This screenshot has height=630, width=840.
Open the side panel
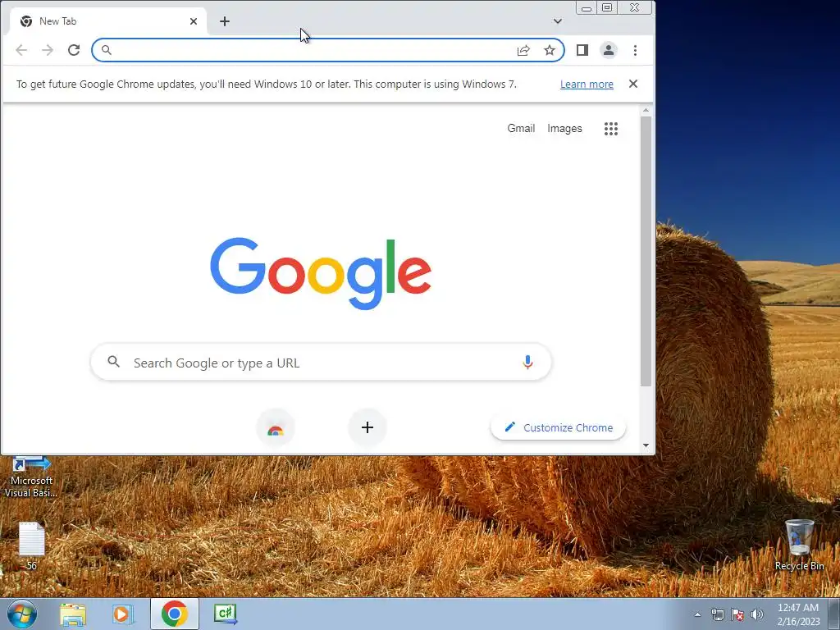click(x=582, y=50)
